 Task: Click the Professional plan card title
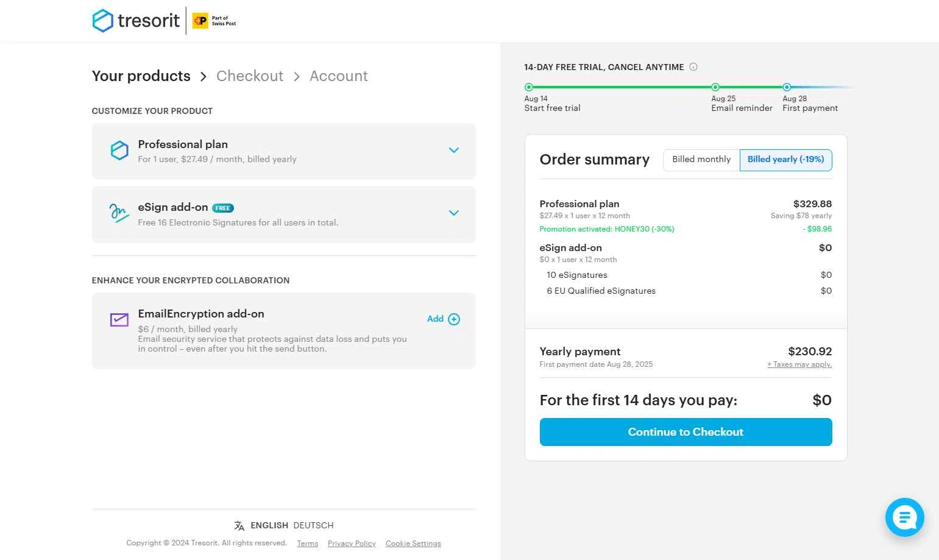[183, 144]
